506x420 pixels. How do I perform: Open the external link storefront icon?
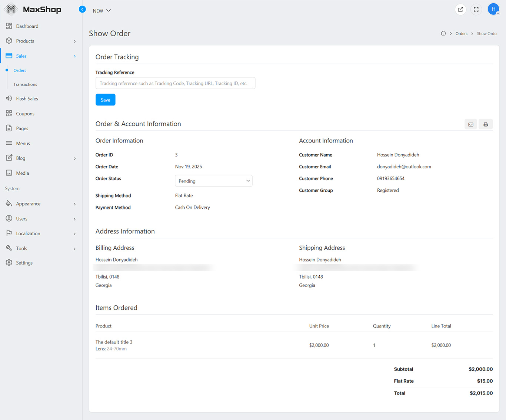click(x=460, y=10)
